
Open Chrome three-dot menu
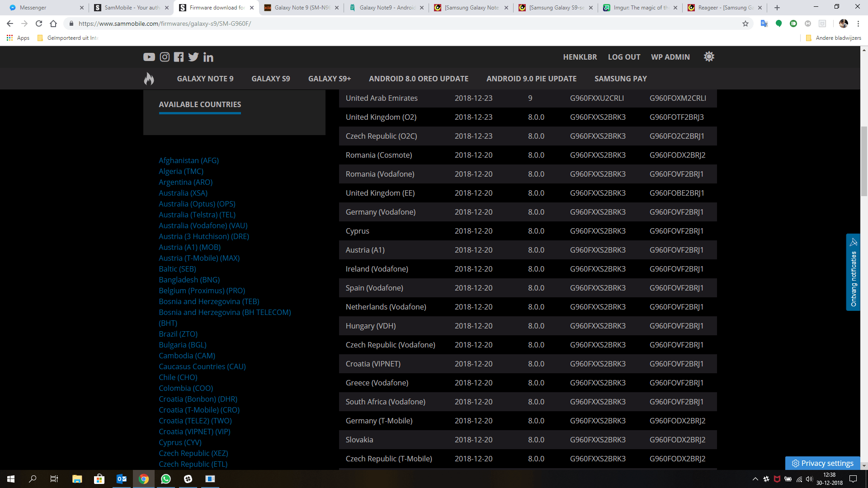tap(858, 23)
